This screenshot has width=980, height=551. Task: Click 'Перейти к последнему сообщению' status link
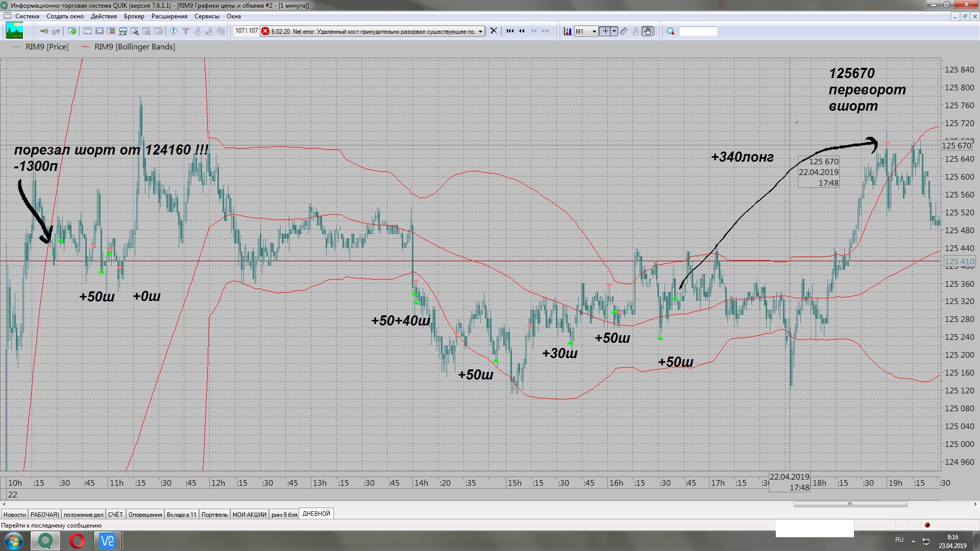(x=52, y=525)
